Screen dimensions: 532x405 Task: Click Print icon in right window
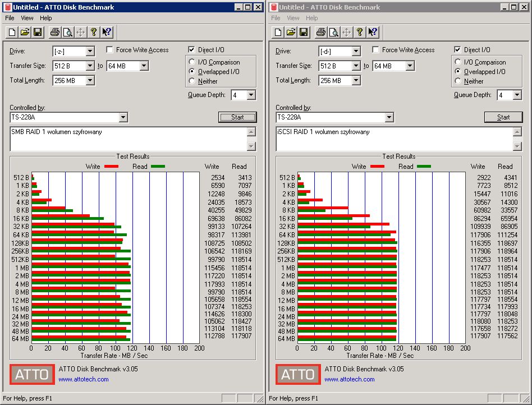(x=321, y=32)
